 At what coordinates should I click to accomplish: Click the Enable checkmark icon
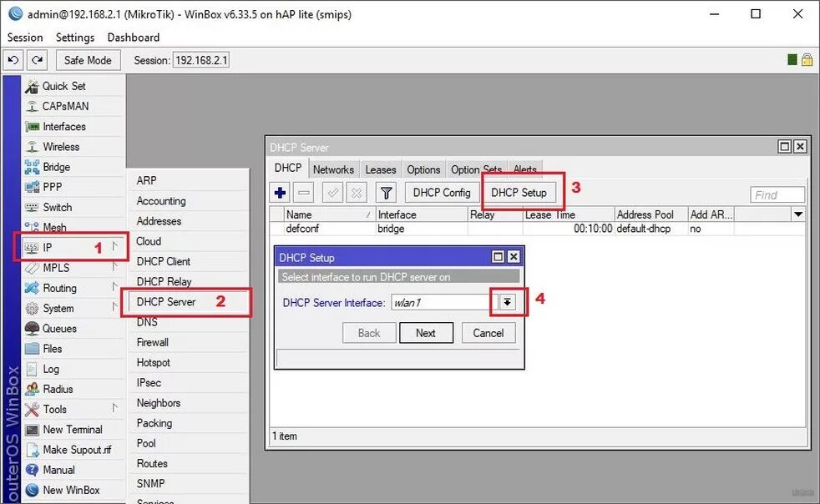click(332, 193)
